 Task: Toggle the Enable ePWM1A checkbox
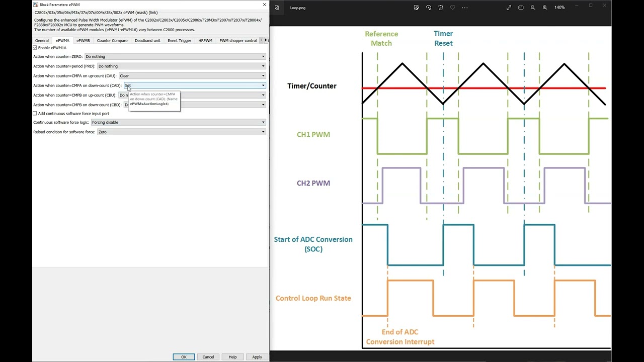(x=35, y=48)
